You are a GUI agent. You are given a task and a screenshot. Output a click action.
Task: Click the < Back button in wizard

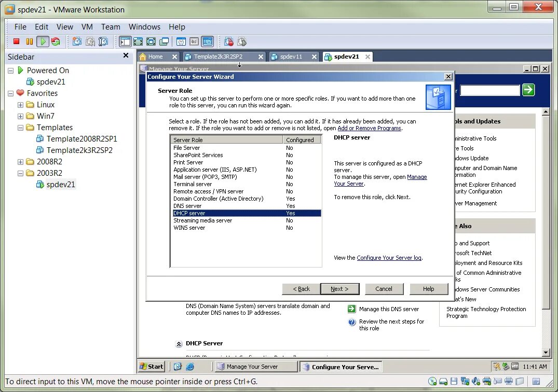pyautogui.click(x=302, y=289)
